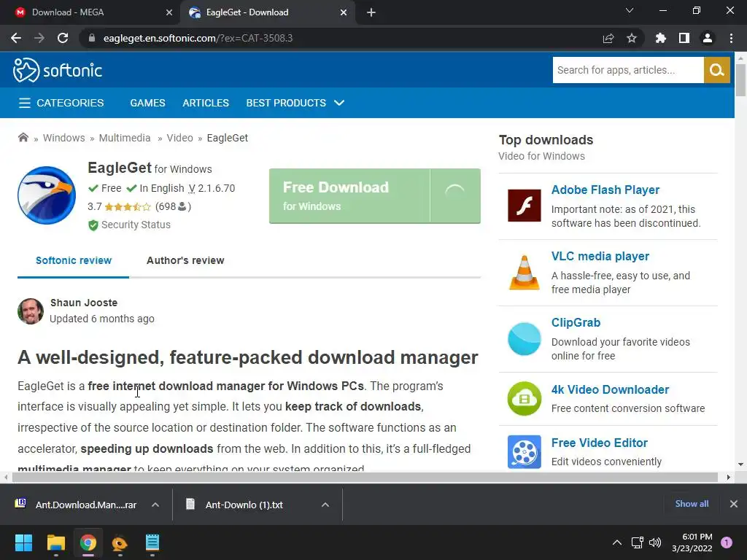Viewport: 747px width, 560px height.
Task: Click the ClipGrab app icon
Action: pos(524,338)
